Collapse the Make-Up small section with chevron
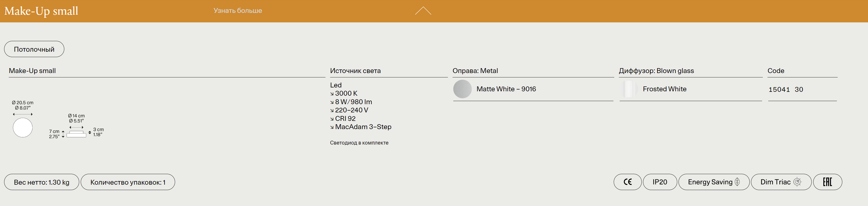868x206 pixels. coord(423,11)
